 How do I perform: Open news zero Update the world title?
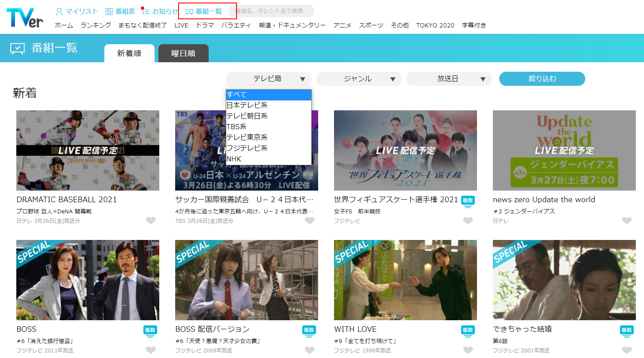544,200
